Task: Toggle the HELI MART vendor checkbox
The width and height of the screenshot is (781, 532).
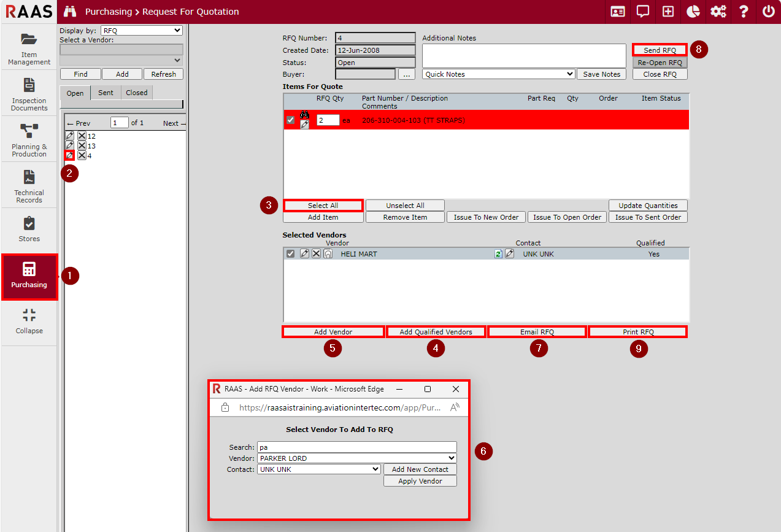Action: coord(290,254)
